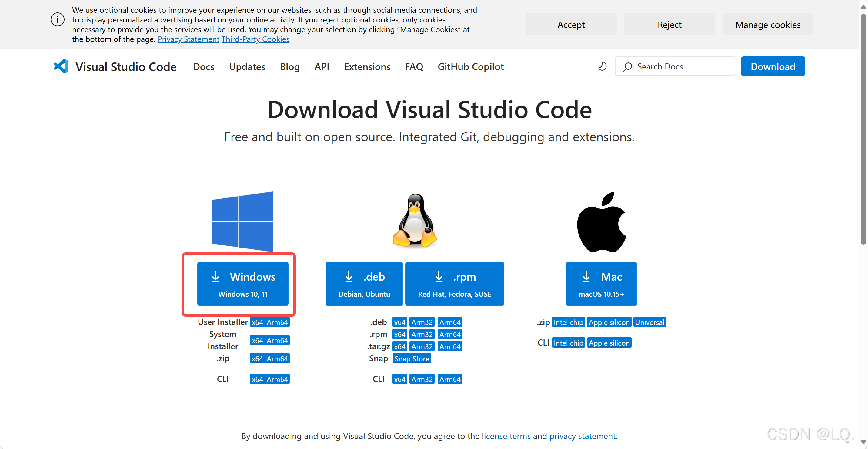
Task: Open the Snap Store link
Action: (x=412, y=359)
